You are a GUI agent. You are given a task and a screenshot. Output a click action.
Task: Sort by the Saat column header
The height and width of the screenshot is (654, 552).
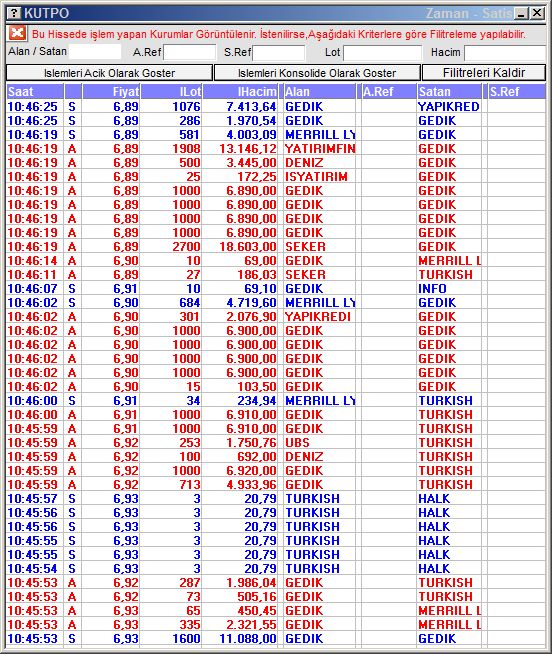tap(35, 91)
